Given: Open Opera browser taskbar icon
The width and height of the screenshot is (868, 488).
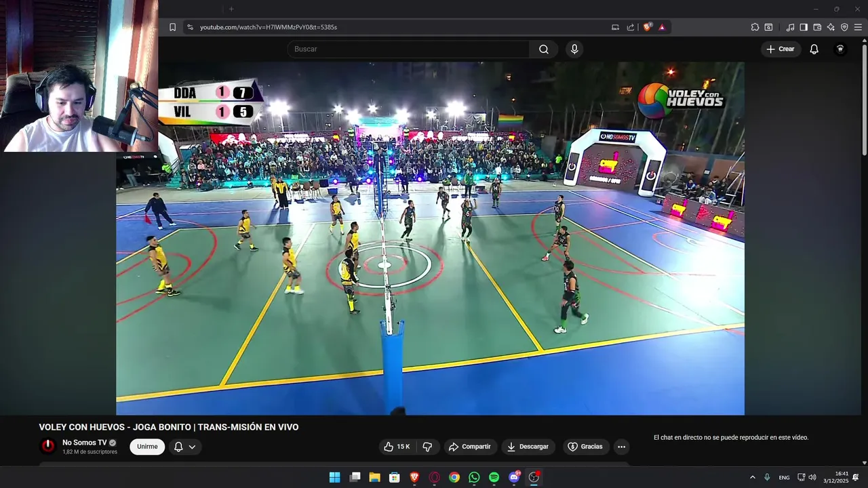Looking at the screenshot, I should point(435,477).
